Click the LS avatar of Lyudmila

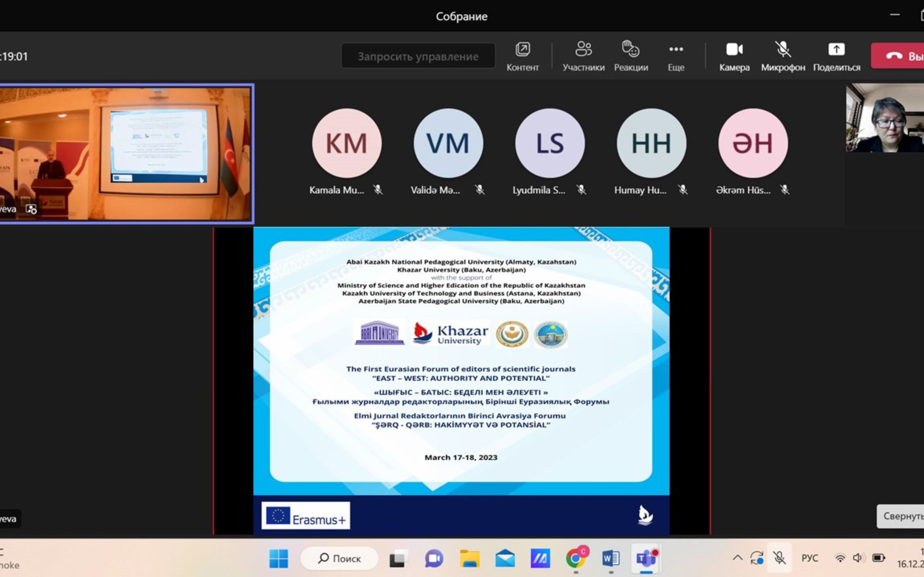click(x=549, y=143)
